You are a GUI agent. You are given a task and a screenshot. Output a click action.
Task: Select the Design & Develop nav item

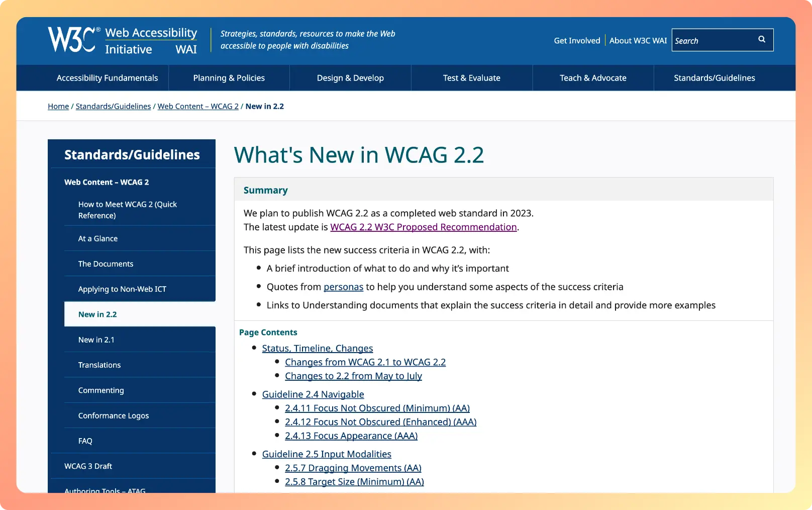pos(350,78)
